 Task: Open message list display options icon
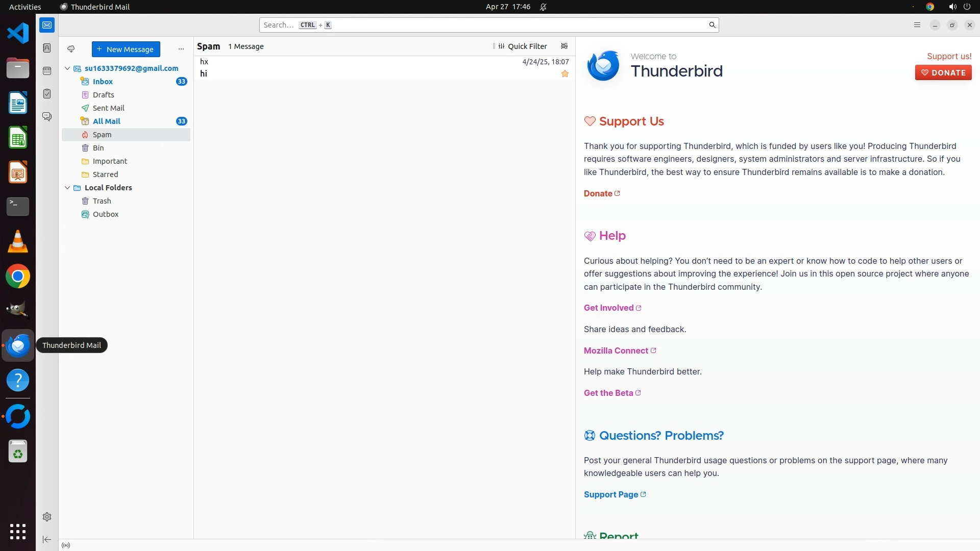click(x=564, y=46)
